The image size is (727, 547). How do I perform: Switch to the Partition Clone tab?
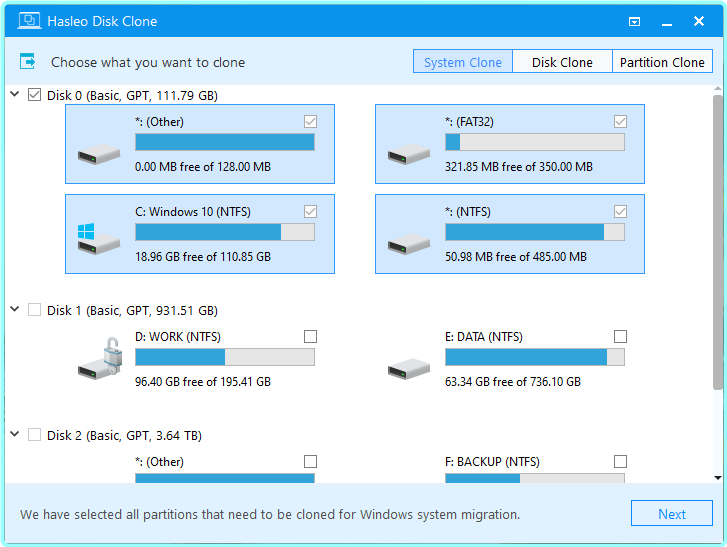pyautogui.click(x=662, y=62)
